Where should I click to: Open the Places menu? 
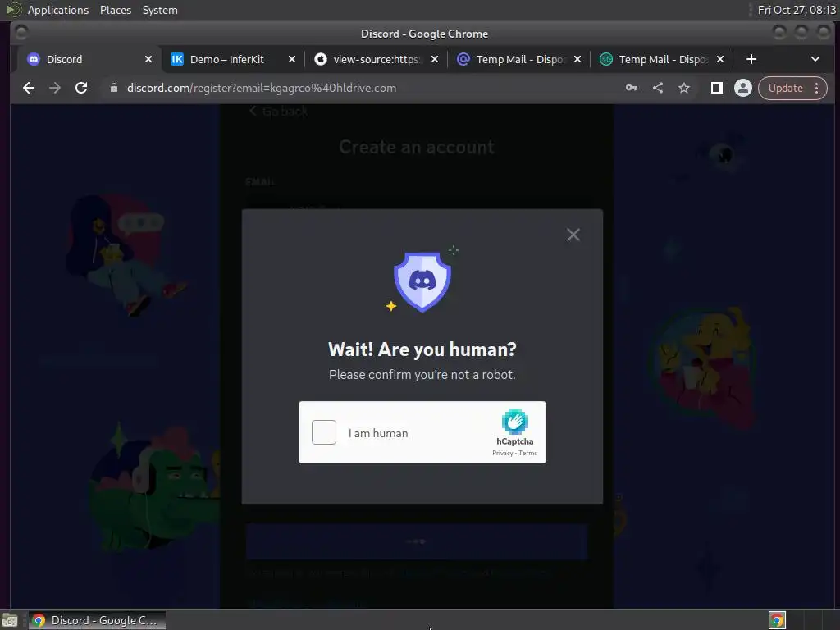115,10
